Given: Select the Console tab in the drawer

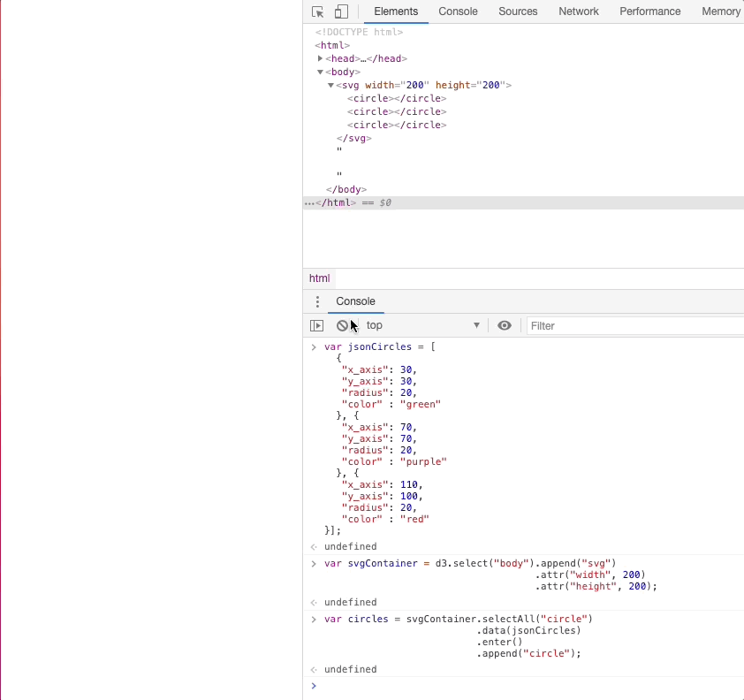Looking at the screenshot, I should [355, 301].
